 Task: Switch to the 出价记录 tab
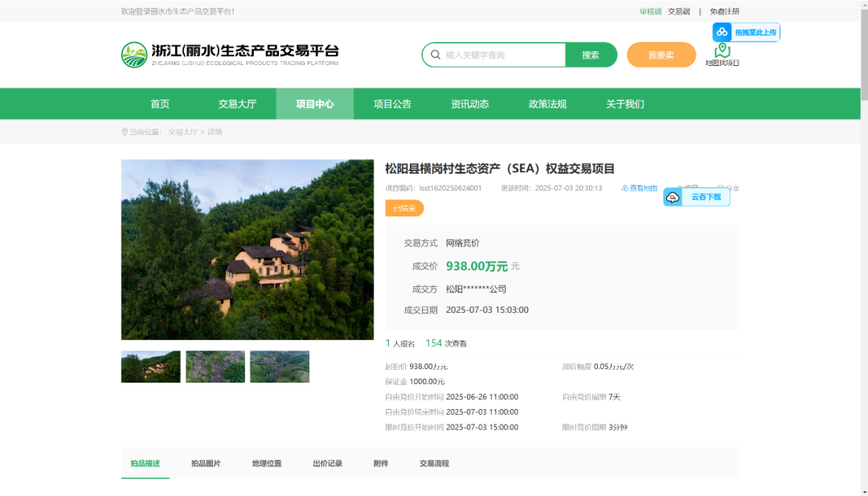coord(327,464)
